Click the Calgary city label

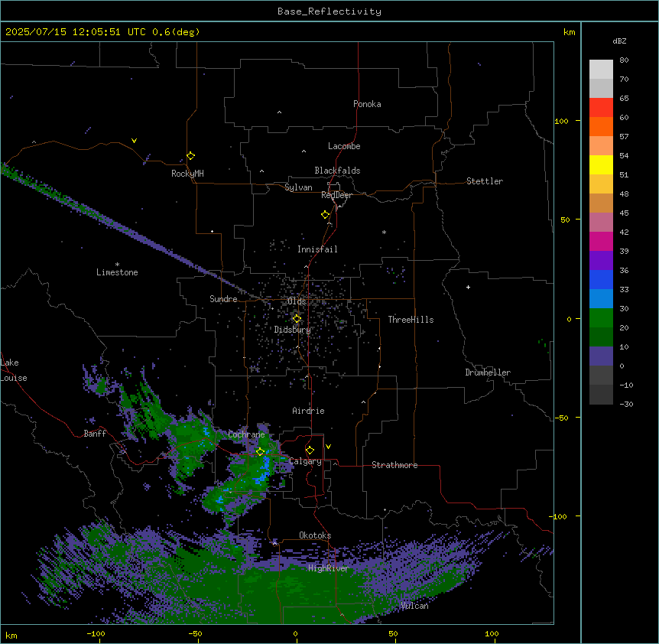tap(306, 461)
